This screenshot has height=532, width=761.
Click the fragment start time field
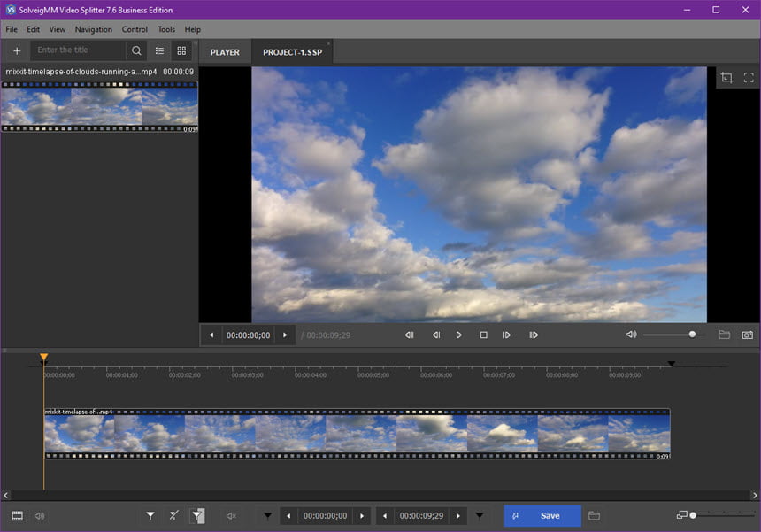[325, 516]
